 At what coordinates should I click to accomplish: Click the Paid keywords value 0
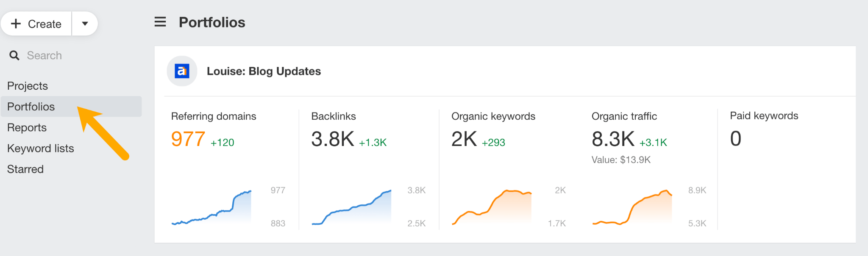pos(736,139)
